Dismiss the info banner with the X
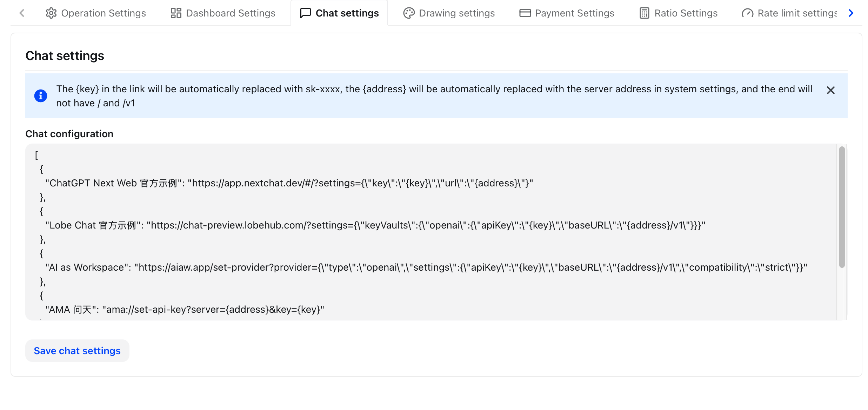 pyautogui.click(x=830, y=90)
